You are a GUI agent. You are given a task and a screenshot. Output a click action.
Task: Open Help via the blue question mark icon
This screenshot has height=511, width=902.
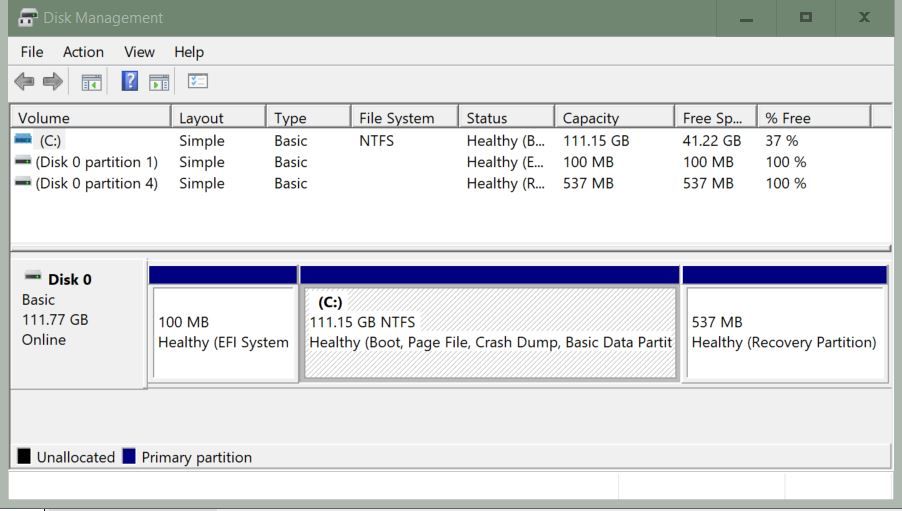pos(129,82)
